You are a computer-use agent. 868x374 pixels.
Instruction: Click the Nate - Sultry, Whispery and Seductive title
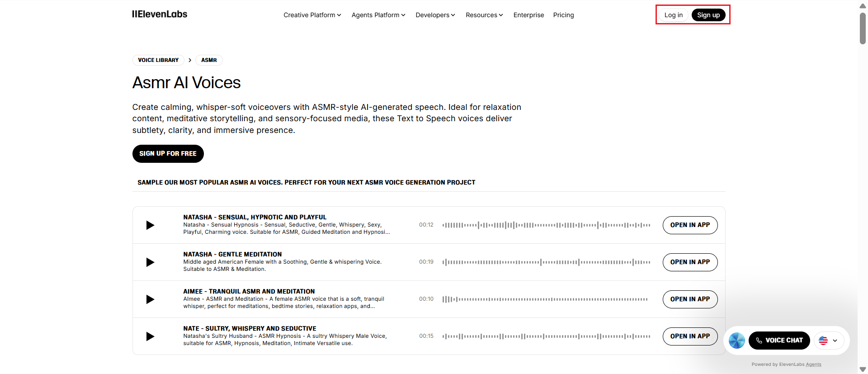250,329
